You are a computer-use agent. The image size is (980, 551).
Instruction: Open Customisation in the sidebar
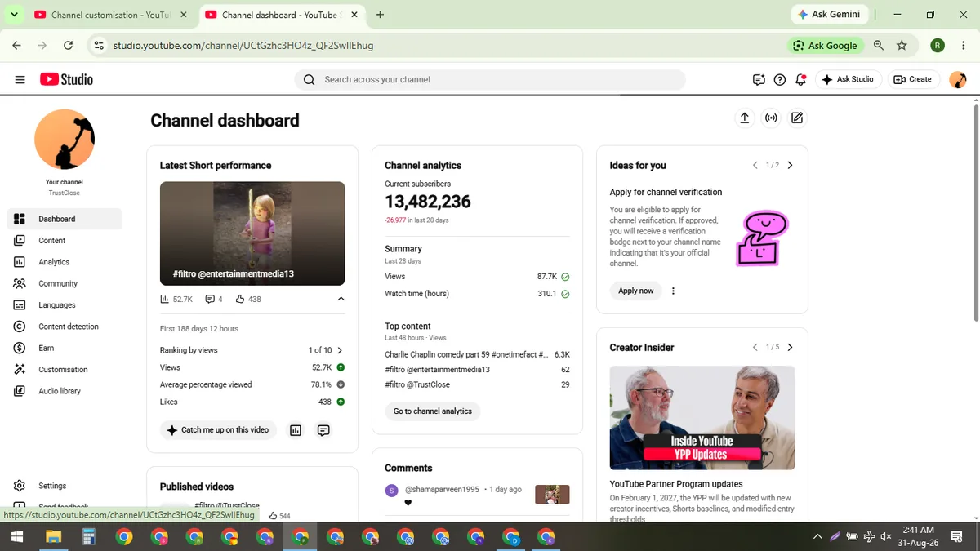pos(65,369)
